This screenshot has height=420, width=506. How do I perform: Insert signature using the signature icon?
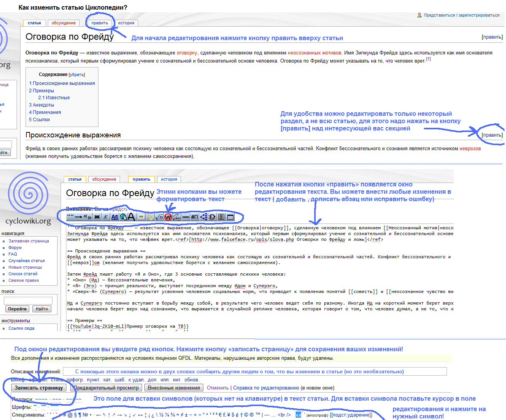click(x=177, y=217)
